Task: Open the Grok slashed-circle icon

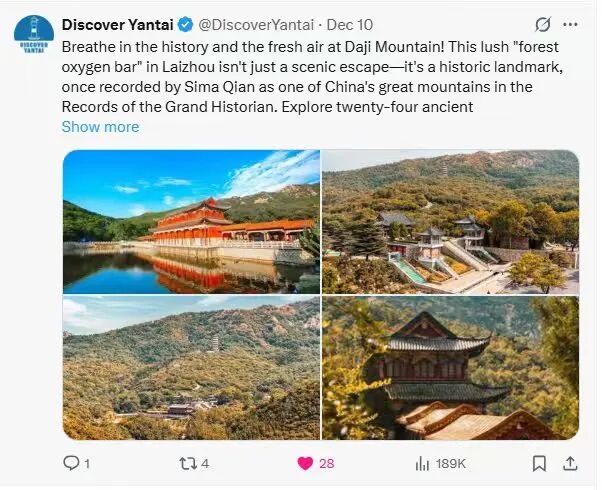Action: click(x=543, y=24)
